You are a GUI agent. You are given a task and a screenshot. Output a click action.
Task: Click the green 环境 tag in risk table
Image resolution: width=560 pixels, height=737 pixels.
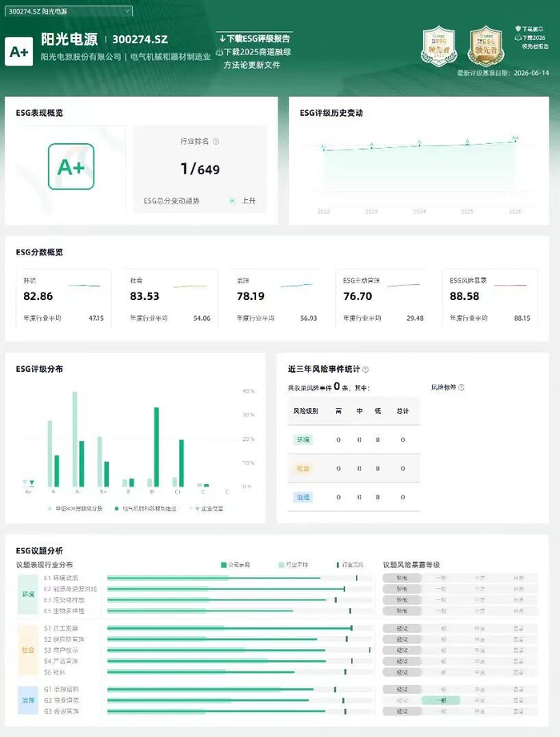(303, 439)
